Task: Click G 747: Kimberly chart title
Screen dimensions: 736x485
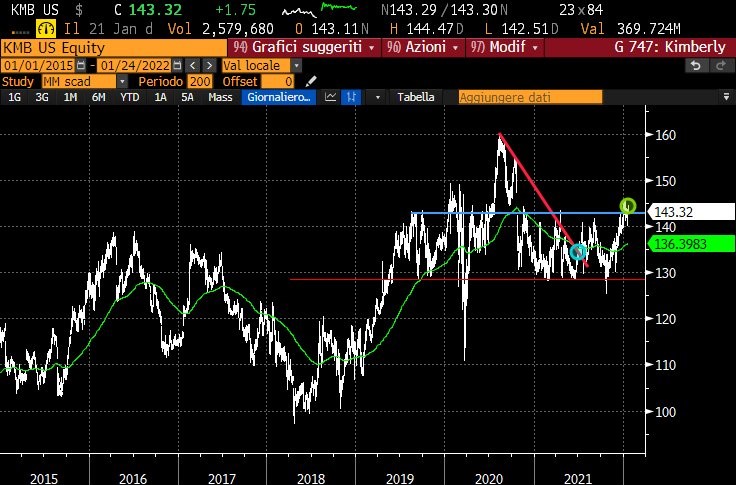Action: (x=669, y=47)
